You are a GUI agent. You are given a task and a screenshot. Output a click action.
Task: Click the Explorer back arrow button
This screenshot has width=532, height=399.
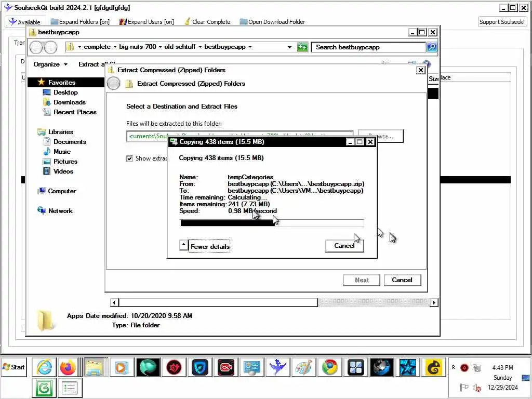37,47
